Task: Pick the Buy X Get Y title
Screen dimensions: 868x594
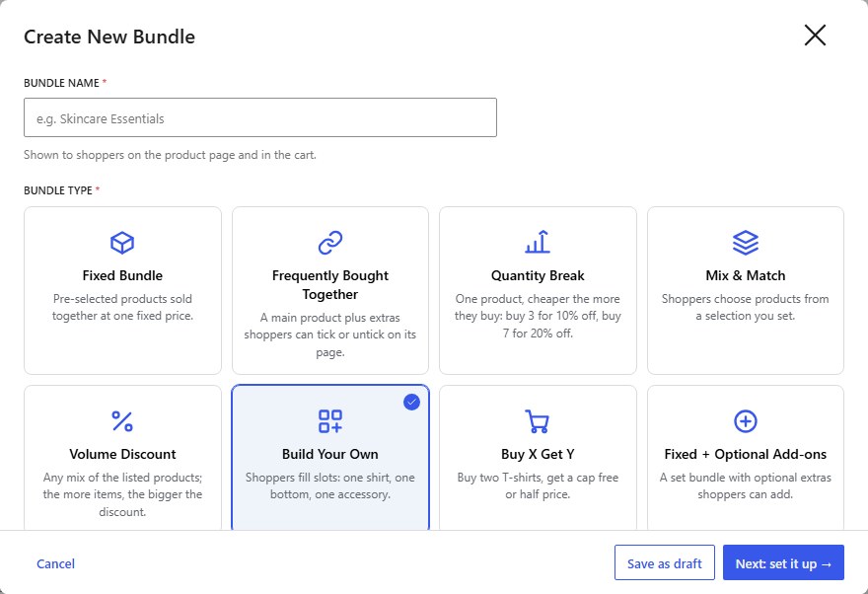Action: 538,454
